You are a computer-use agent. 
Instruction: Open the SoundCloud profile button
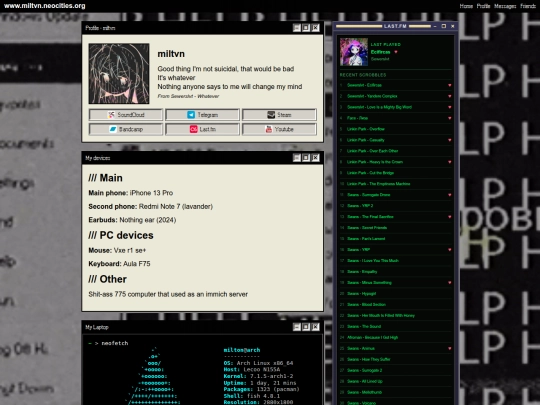(x=126, y=115)
